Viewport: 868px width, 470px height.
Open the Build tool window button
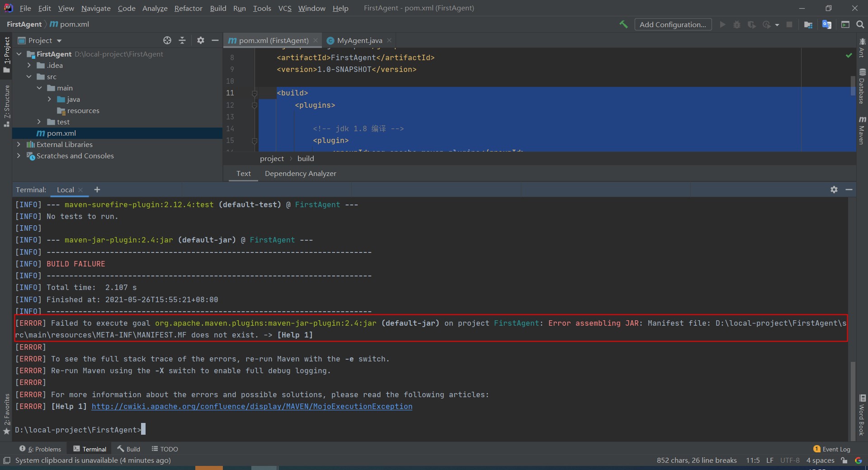[129, 449]
